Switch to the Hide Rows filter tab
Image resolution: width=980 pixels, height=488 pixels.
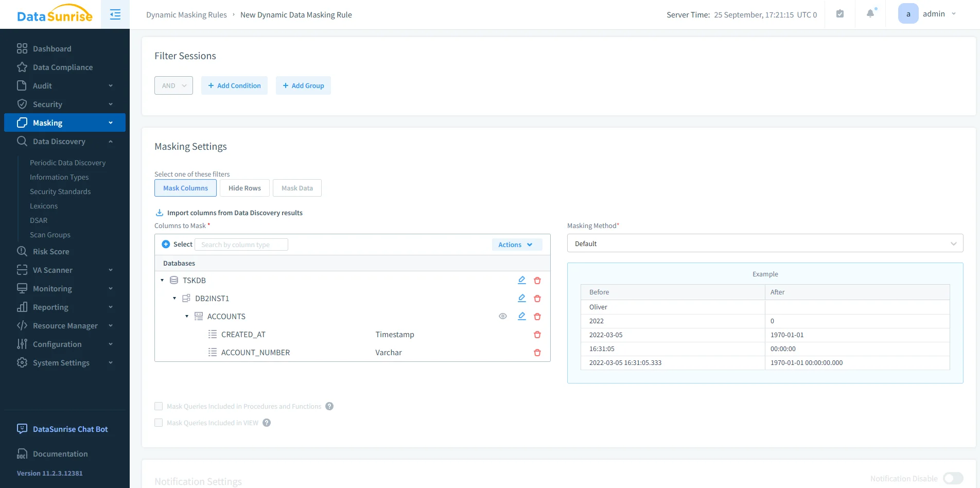pos(244,188)
